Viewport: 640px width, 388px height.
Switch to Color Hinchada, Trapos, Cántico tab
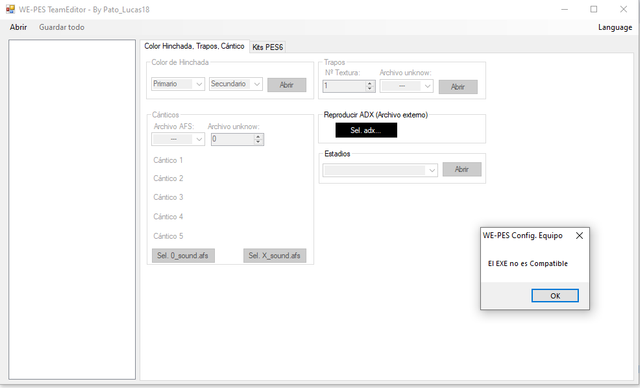(194, 46)
